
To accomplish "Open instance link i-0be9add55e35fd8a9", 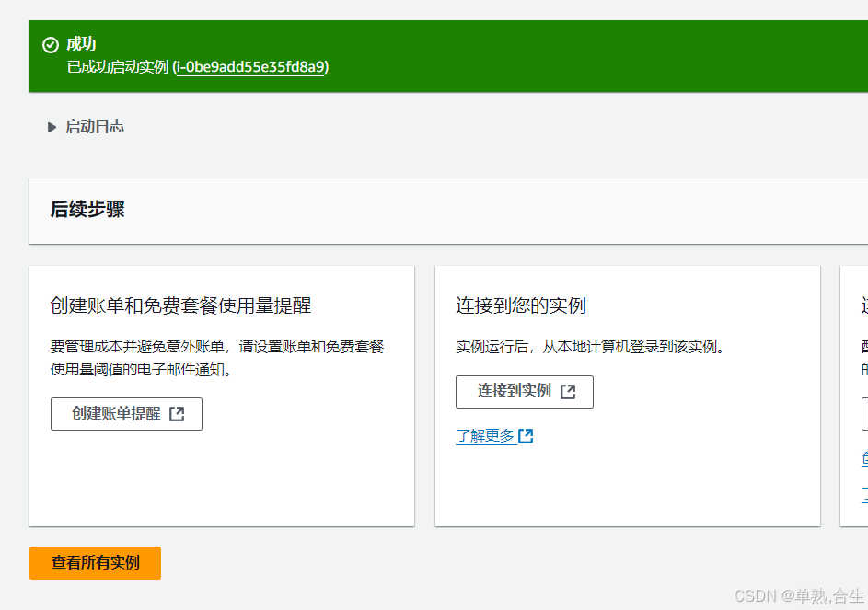I will tap(250, 67).
